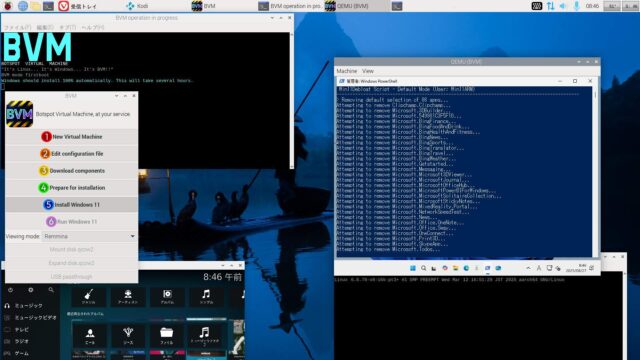Click Mount disk.qcow2 button
The height and width of the screenshot is (360, 640).
coord(71,249)
